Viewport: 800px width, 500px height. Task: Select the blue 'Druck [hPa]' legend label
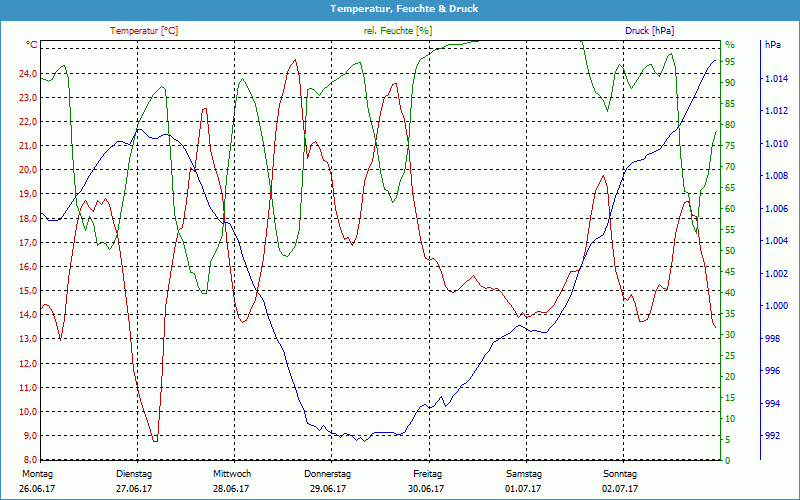pyautogui.click(x=649, y=31)
